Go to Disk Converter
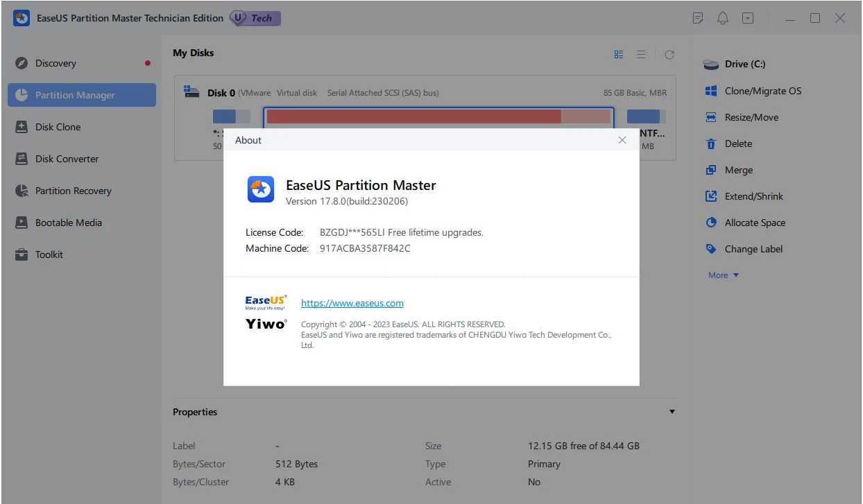Image resolution: width=863 pixels, height=504 pixels. [x=82, y=159]
